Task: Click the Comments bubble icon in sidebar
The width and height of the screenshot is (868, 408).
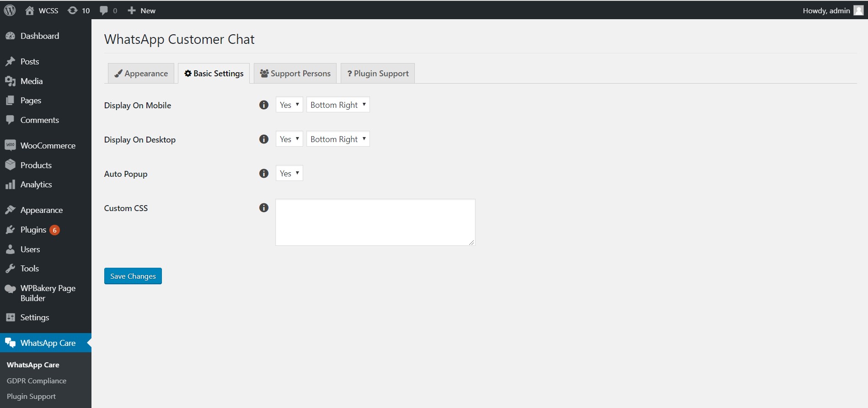Action: coord(10,120)
